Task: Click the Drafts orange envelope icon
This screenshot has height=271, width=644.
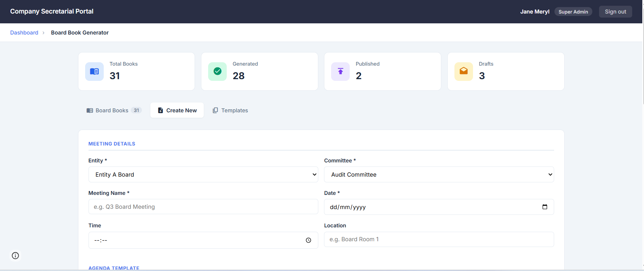Action: [x=464, y=71]
